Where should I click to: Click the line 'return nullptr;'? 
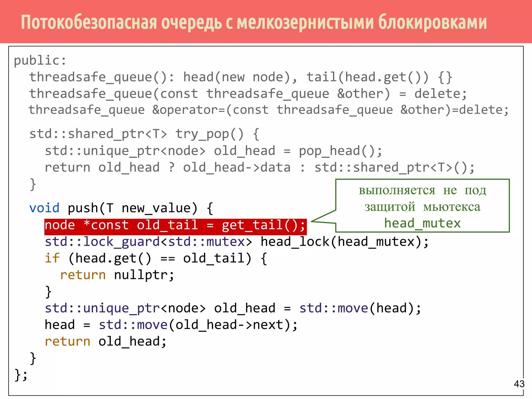click(x=117, y=275)
